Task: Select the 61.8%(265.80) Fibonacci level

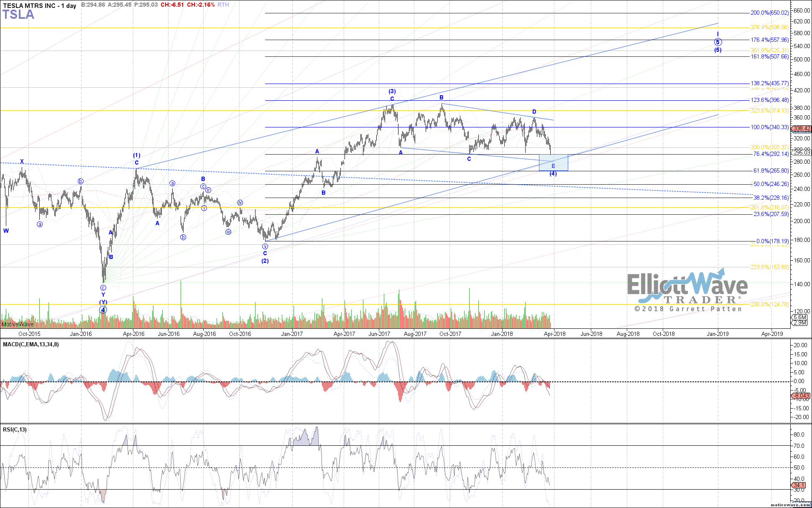Action: 771,171
